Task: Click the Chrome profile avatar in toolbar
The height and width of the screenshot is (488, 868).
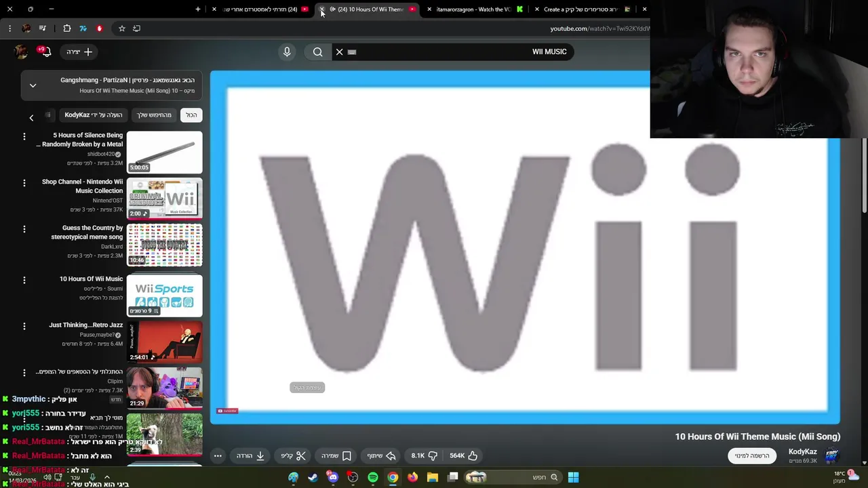Action: 26,28
